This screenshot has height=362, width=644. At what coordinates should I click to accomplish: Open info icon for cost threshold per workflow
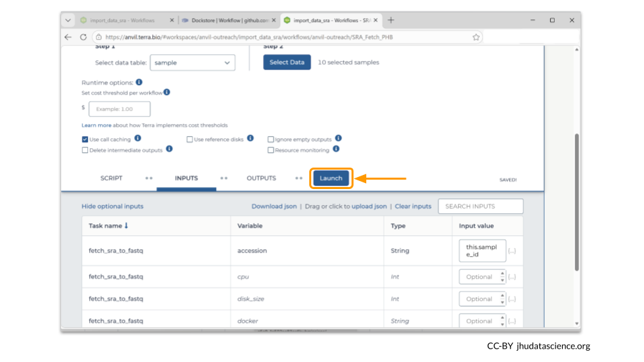pos(167,92)
